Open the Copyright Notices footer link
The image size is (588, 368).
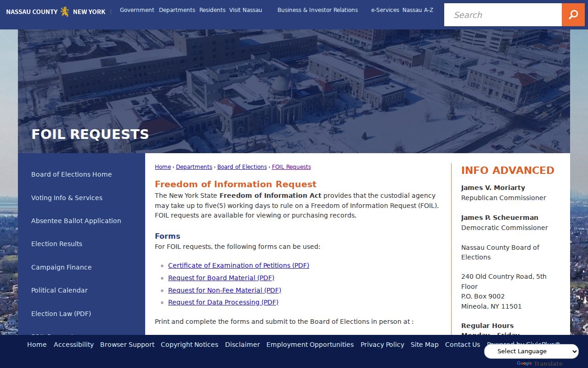tap(189, 345)
